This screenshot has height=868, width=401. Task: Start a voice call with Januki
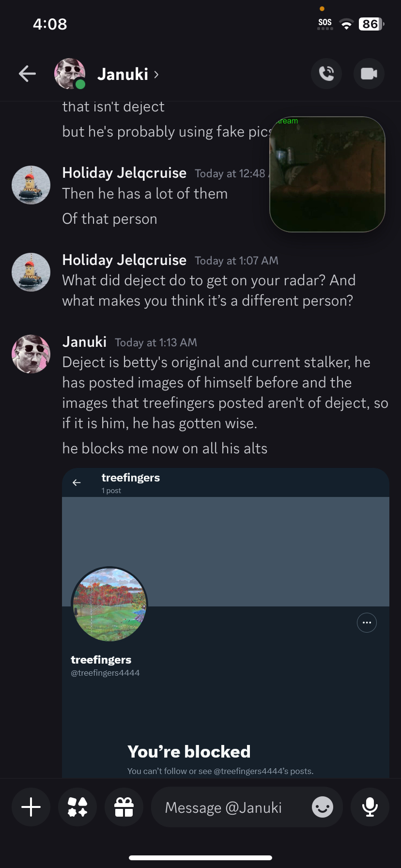pyautogui.click(x=326, y=74)
